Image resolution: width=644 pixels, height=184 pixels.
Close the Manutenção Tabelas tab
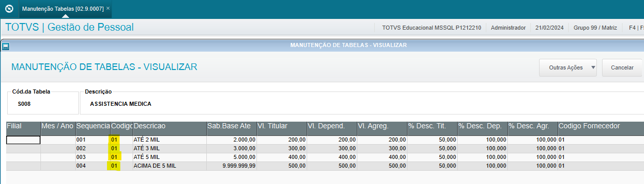[x=108, y=9]
